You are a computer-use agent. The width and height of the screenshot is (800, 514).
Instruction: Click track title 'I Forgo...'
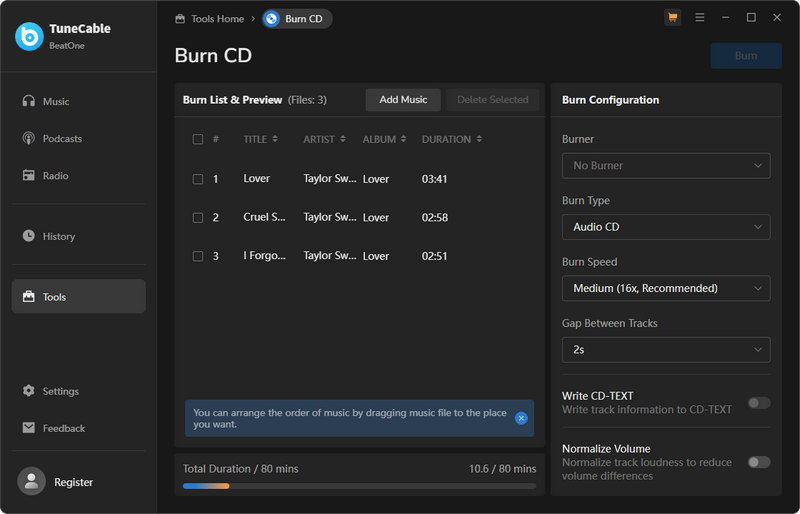264,255
